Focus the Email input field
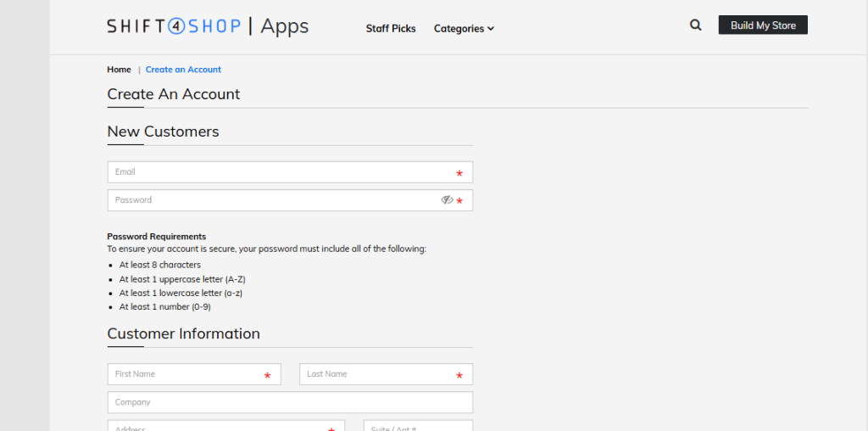 tap(280, 172)
